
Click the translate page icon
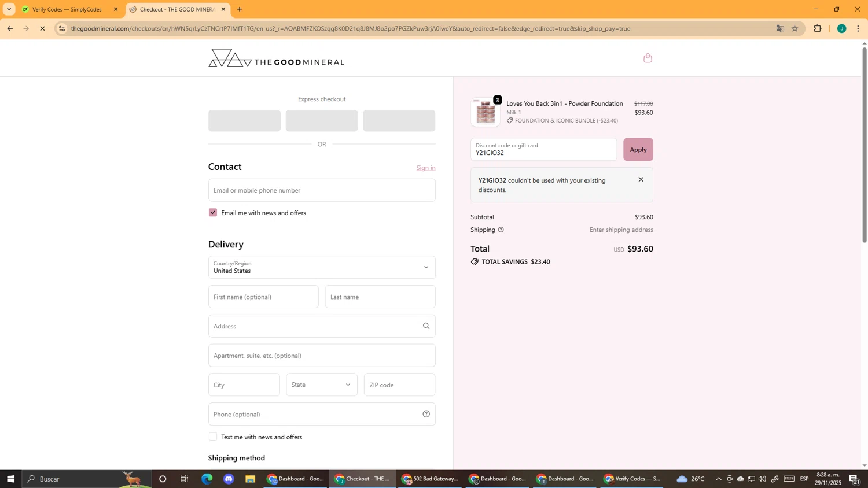(780, 28)
